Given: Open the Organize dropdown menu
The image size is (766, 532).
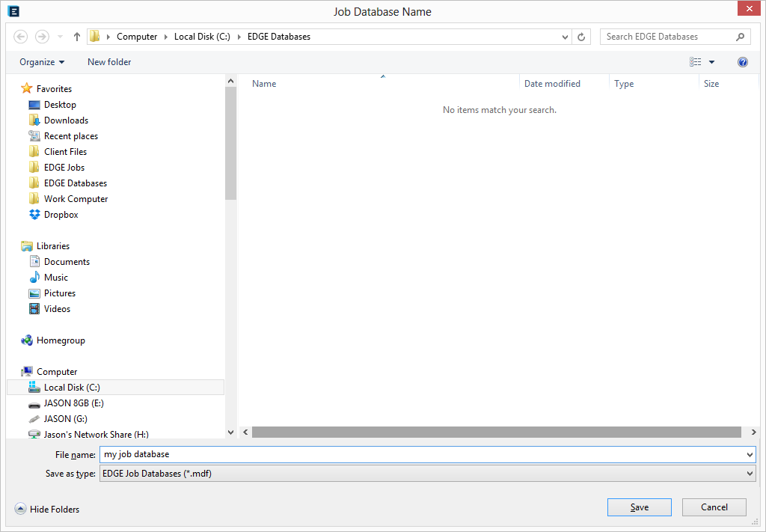Looking at the screenshot, I should [x=42, y=62].
